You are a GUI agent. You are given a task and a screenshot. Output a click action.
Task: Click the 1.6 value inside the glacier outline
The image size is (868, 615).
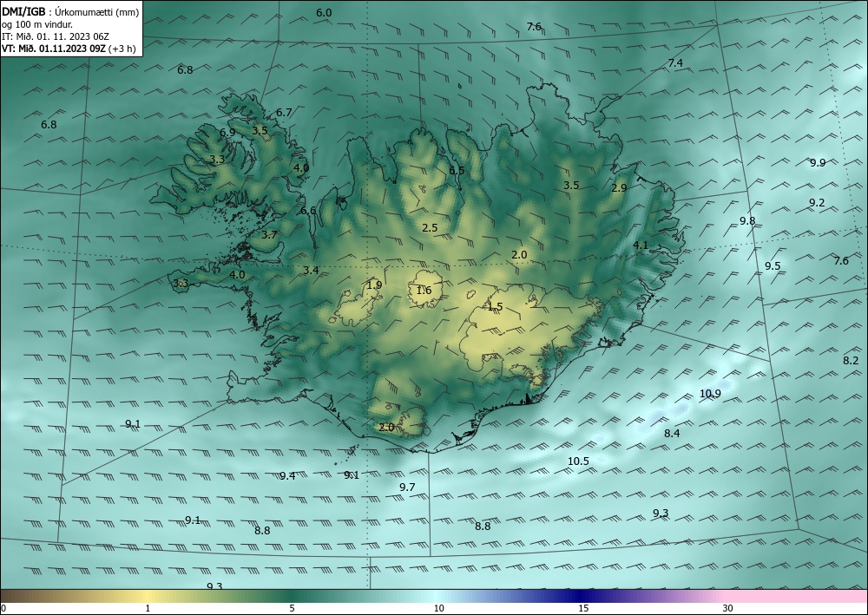click(424, 291)
